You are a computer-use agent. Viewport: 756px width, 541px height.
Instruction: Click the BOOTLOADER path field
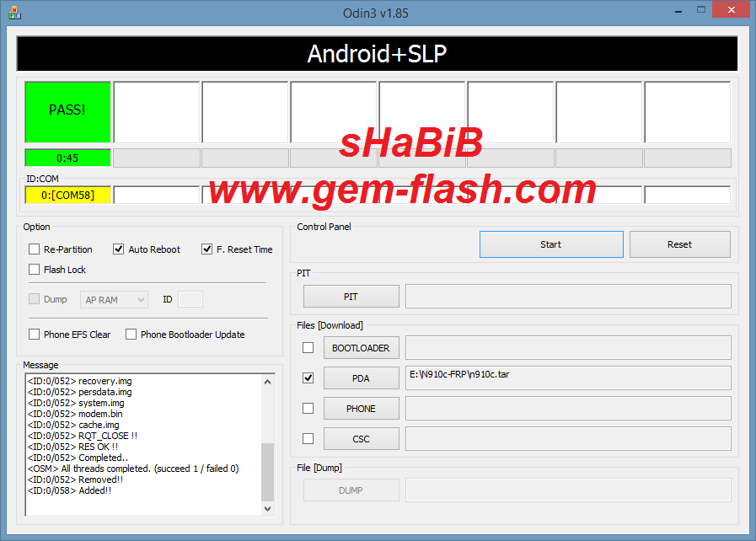click(x=568, y=348)
